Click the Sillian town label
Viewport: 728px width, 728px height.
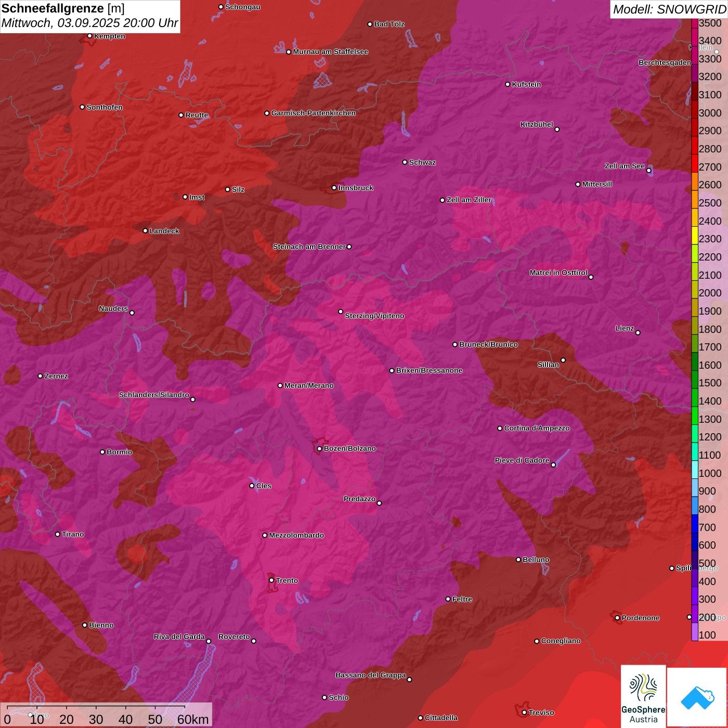548,365
